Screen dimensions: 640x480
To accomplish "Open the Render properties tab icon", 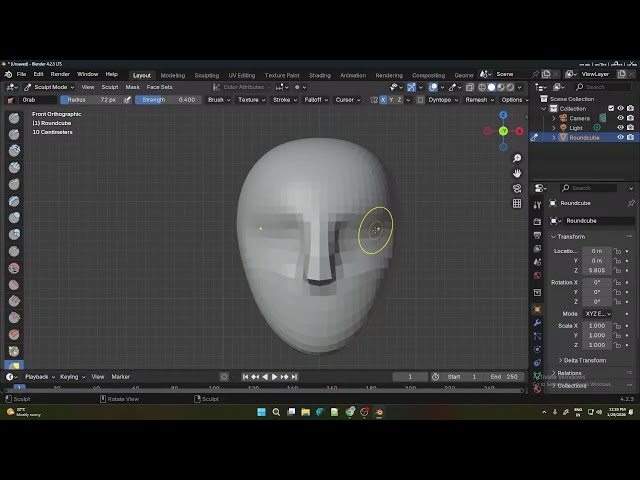I will pyautogui.click(x=537, y=221).
